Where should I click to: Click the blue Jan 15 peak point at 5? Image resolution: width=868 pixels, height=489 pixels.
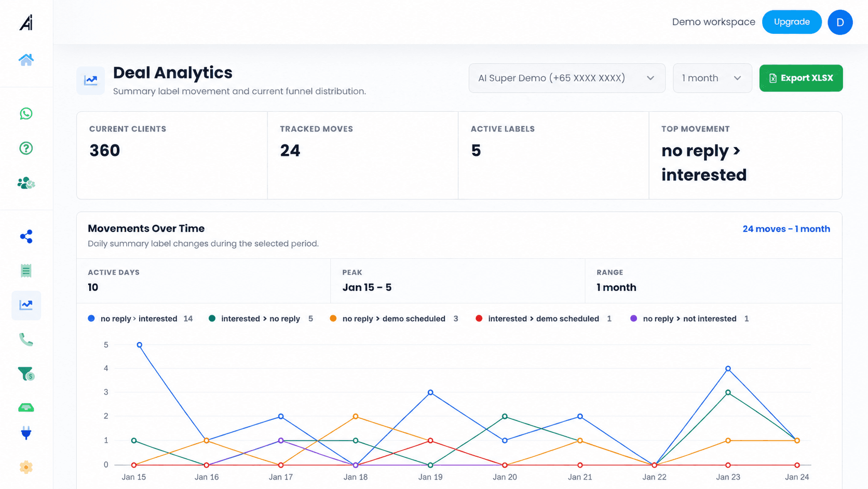tap(140, 345)
